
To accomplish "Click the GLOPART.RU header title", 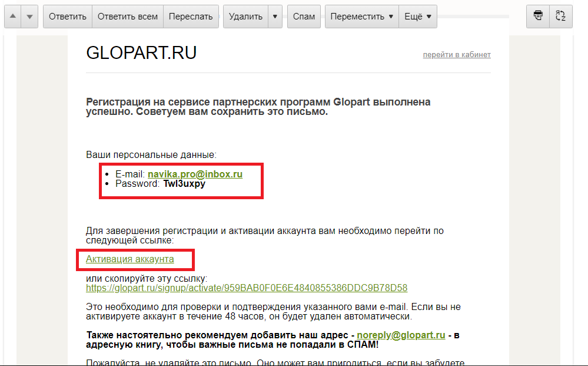I will click(x=141, y=54).
